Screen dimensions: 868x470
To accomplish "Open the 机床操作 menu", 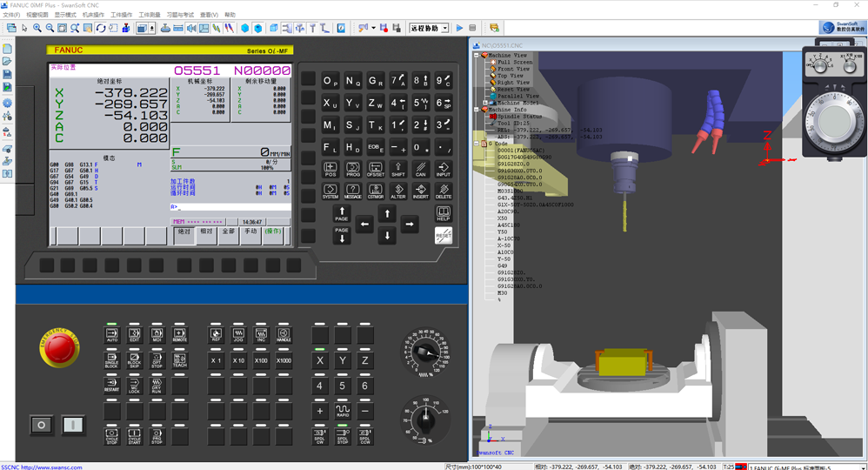I will 93,15.
